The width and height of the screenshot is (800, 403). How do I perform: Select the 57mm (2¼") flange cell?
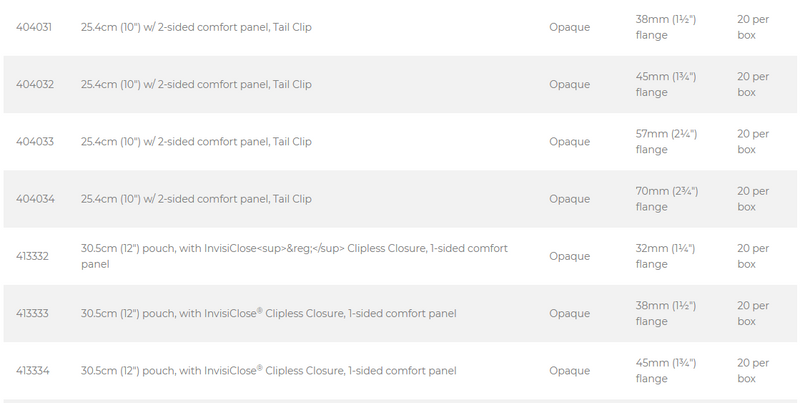coord(666,142)
